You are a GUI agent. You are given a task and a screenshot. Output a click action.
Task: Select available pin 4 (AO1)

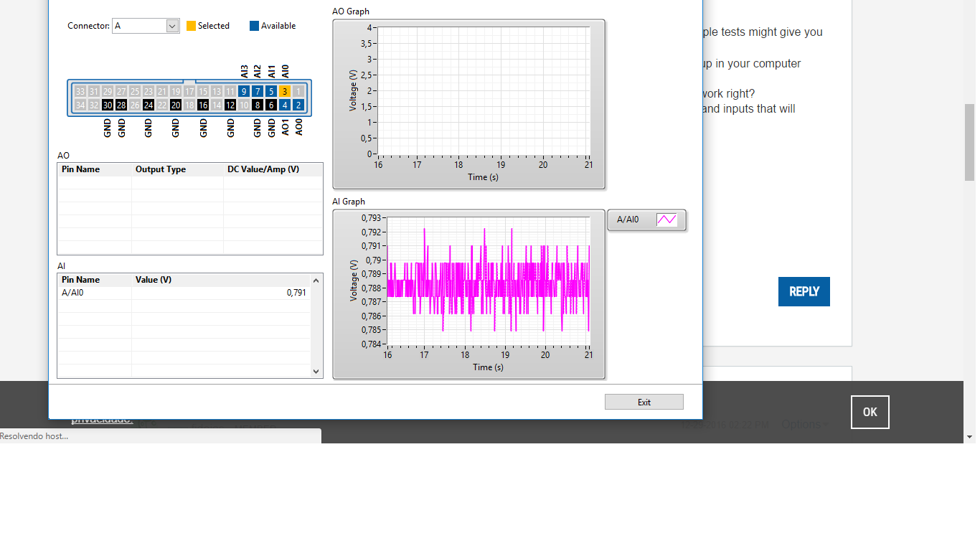[x=285, y=105]
